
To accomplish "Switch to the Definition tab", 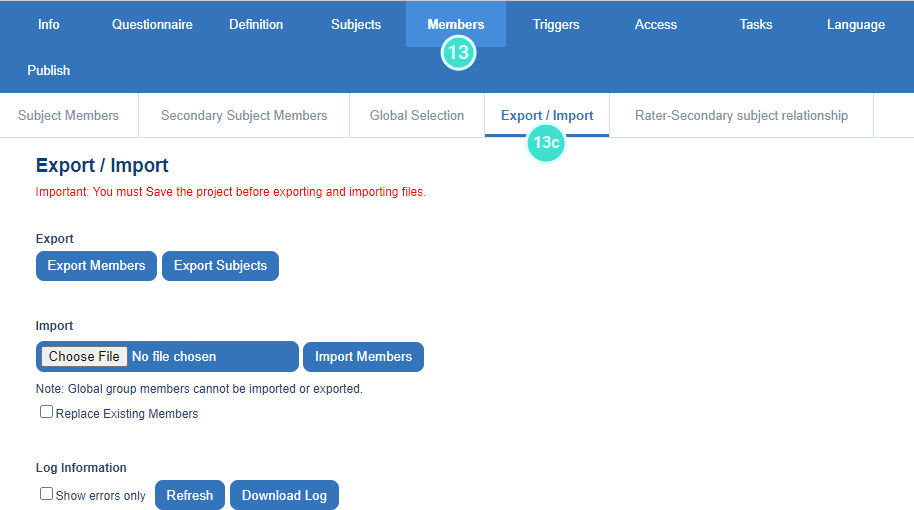I will (256, 24).
